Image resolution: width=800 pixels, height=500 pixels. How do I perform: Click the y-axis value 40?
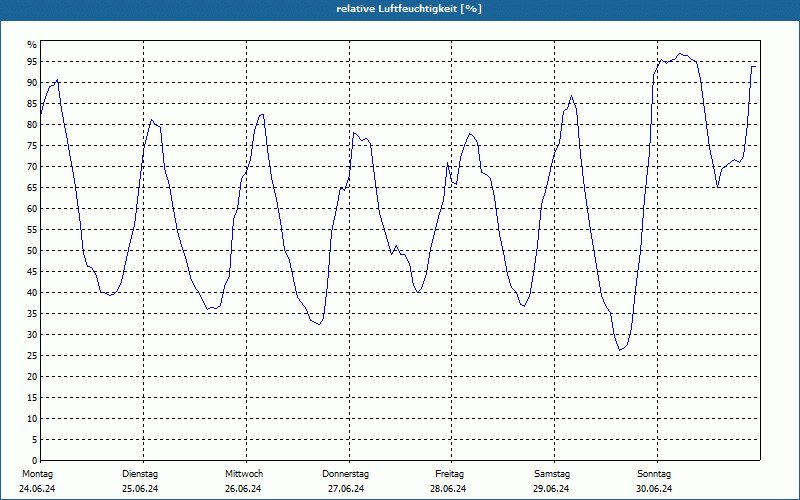(x=32, y=292)
